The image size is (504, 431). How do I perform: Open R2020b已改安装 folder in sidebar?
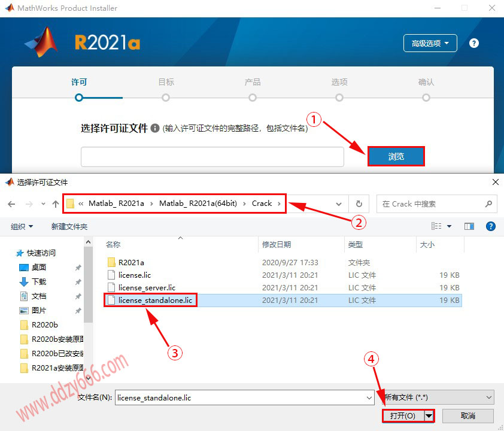(57, 354)
